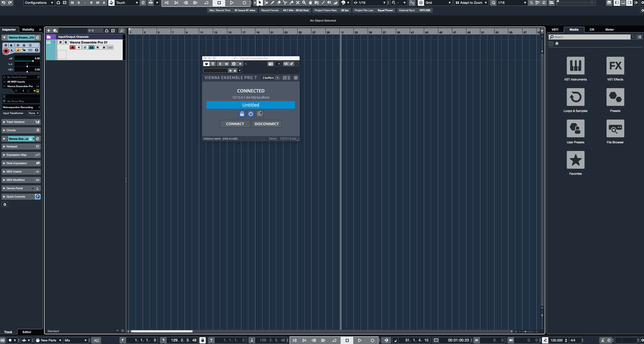Click the lock icon in Vienna Ensemble plugin
The width and height of the screenshot is (644, 344).
(x=242, y=114)
